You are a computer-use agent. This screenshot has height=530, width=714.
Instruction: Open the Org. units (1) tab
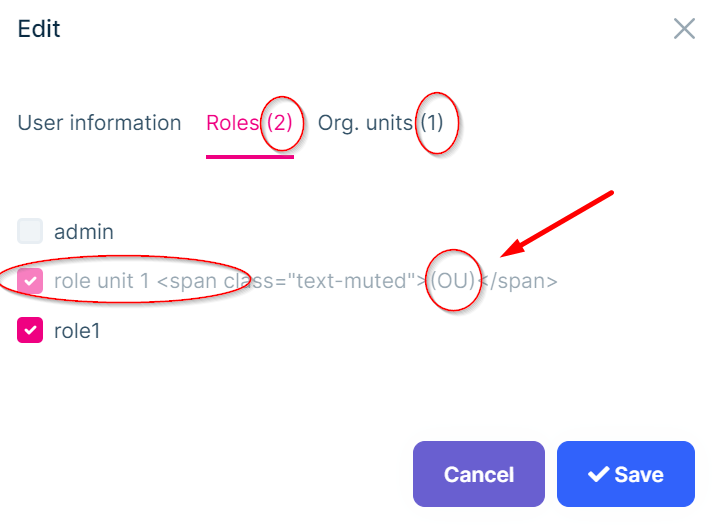380,123
